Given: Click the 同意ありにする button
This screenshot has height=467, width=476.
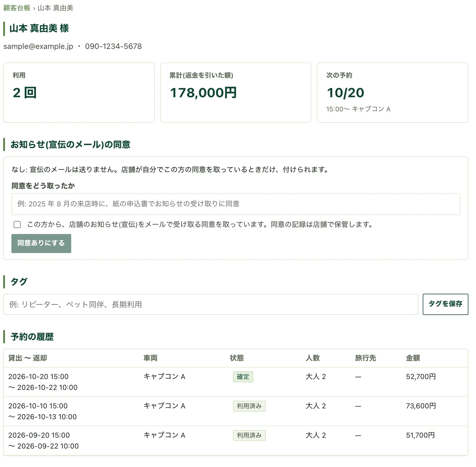Looking at the screenshot, I should coord(41,243).
